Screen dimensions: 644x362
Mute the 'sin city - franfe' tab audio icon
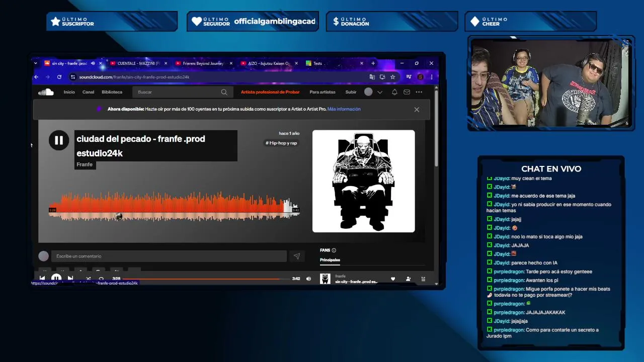(93, 63)
